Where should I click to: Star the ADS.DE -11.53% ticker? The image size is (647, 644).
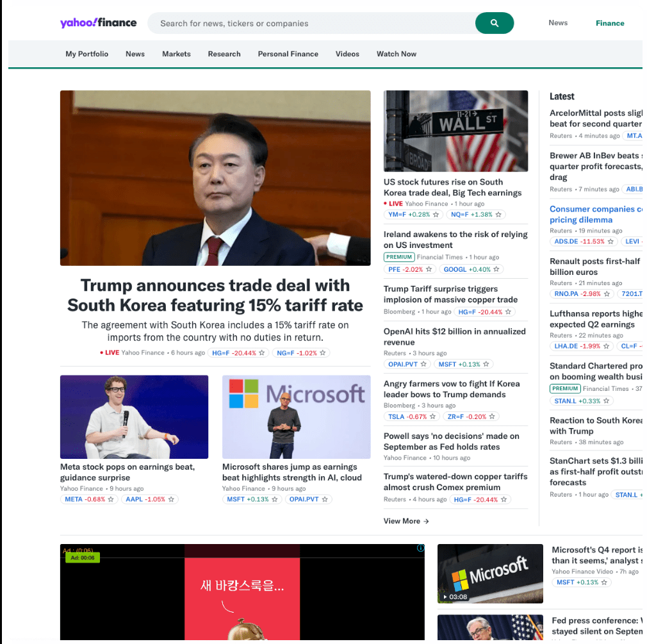610,242
